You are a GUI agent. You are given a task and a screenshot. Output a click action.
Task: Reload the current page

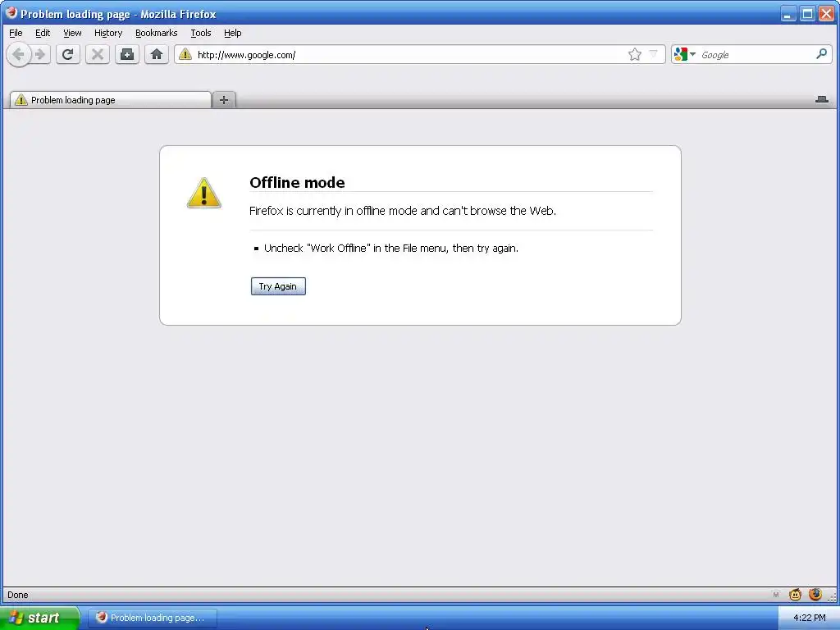pos(67,55)
